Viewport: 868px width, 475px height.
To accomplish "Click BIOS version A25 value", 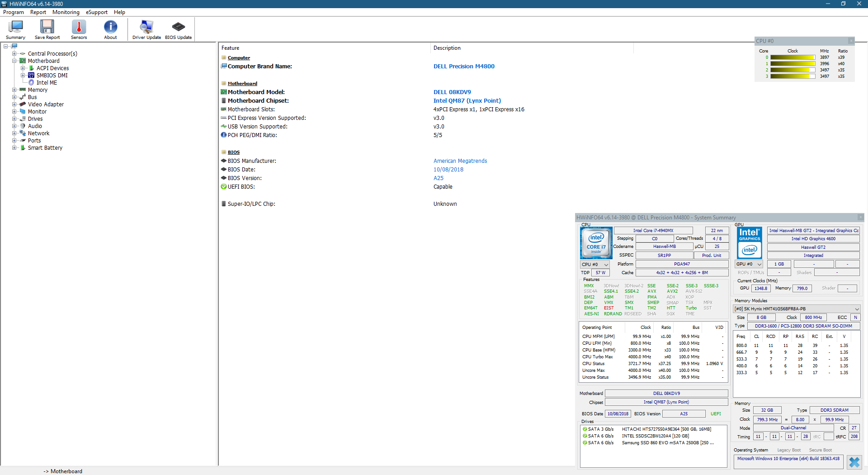I will [439, 178].
